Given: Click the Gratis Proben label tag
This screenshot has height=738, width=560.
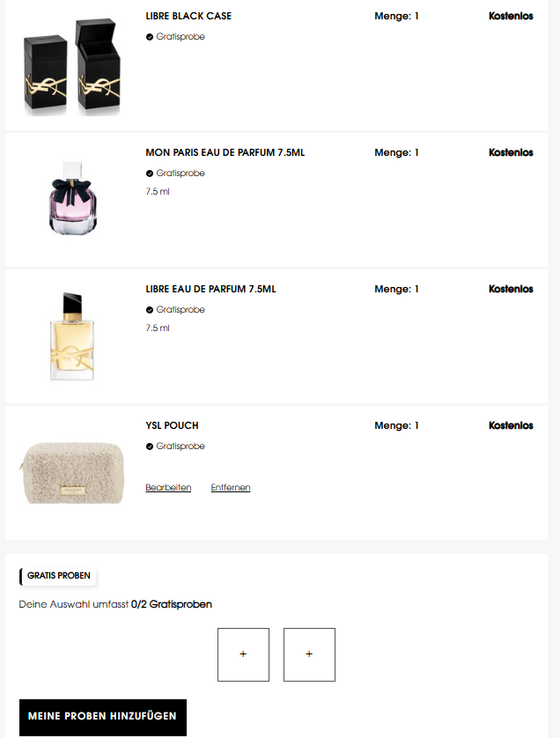Looking at the screenshot, I should (x=58, y=576).
